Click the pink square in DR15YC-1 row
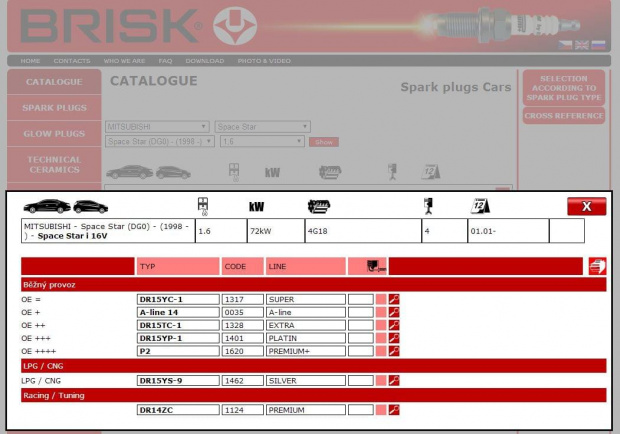The height and width of the screenshot is (434, 620). (x=380, y=299)
